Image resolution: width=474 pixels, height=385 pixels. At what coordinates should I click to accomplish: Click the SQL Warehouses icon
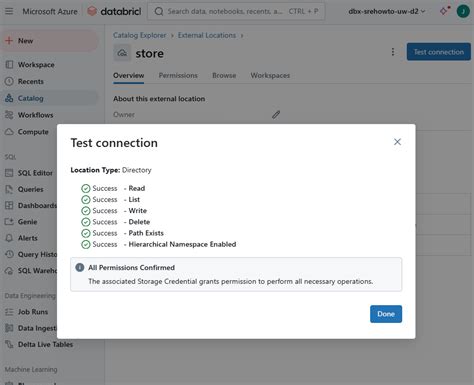coord(9,271)
